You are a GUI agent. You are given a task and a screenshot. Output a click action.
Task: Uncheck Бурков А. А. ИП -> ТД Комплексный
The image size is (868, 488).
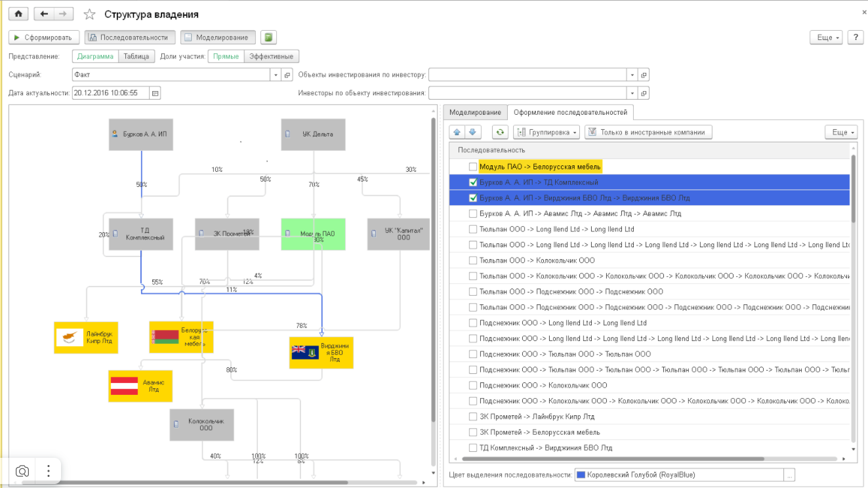[x=473, y=182]
